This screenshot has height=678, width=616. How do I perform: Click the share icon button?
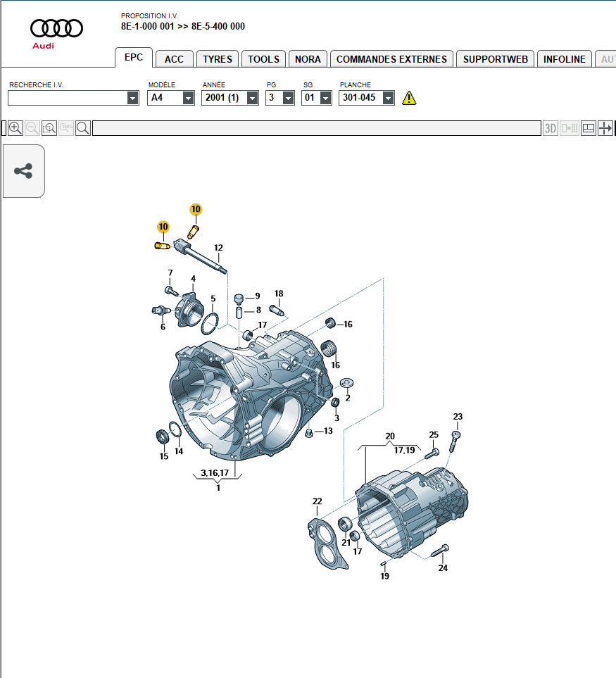click(23, 171)
